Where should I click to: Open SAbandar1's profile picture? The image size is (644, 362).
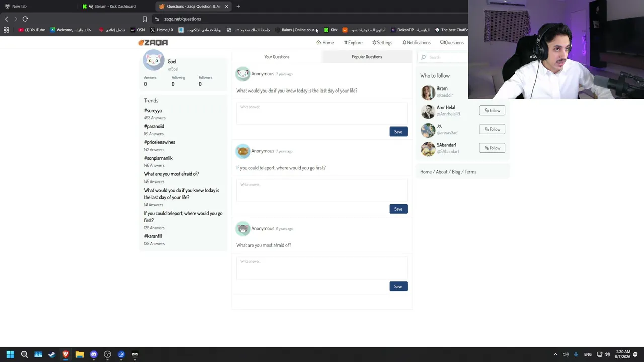coord(428,149)
